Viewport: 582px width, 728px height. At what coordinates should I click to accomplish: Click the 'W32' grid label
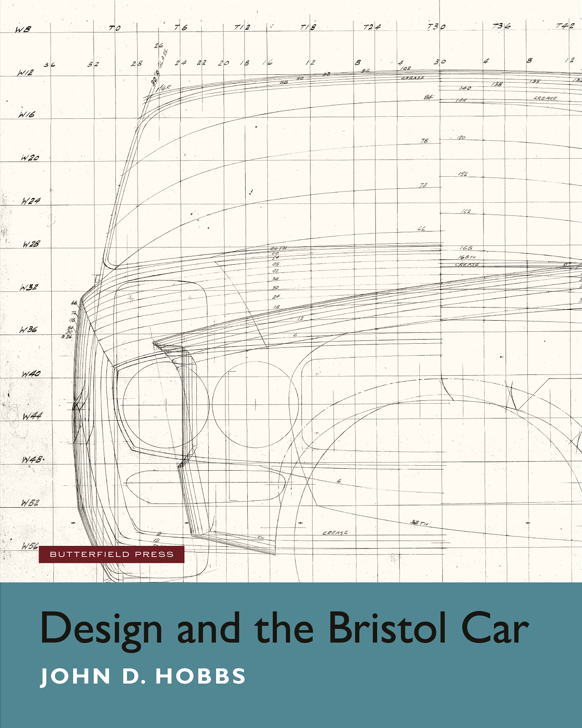pyautogui.click(x=29, y=287)
